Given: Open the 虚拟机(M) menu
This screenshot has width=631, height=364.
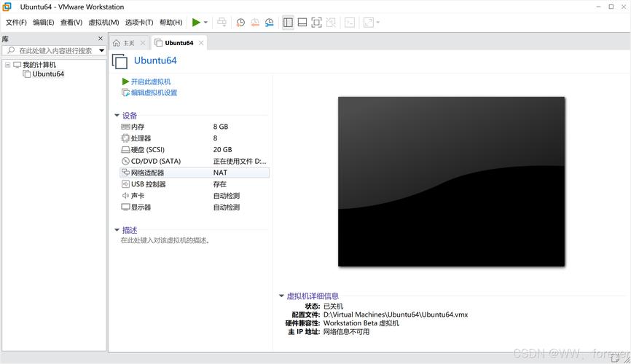Looking at the screenshot, I should 103,23.
